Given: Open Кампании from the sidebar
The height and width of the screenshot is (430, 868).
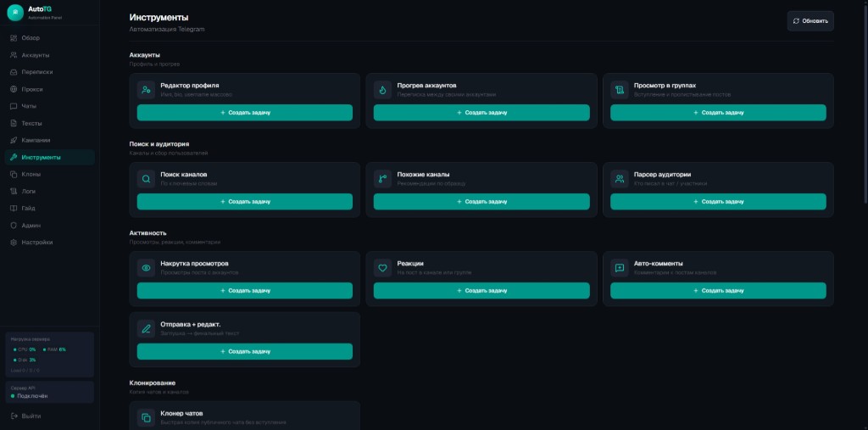Looking at the screenshot, I should 50,140.
